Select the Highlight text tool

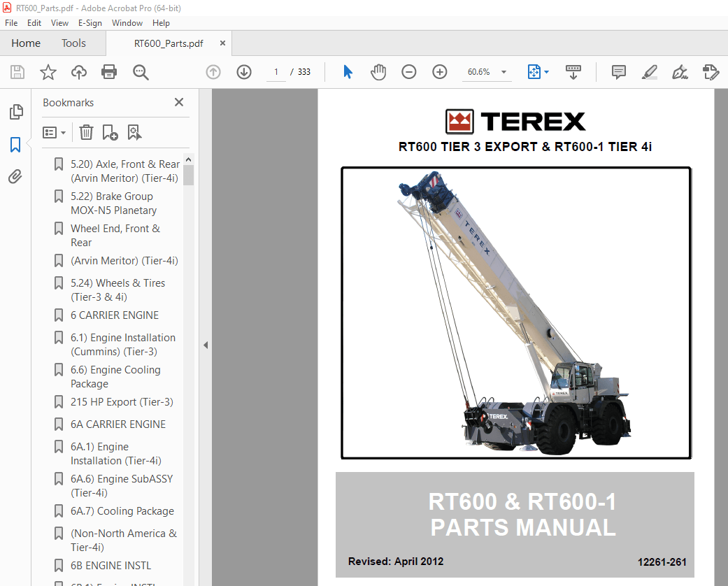pos(649,71)
